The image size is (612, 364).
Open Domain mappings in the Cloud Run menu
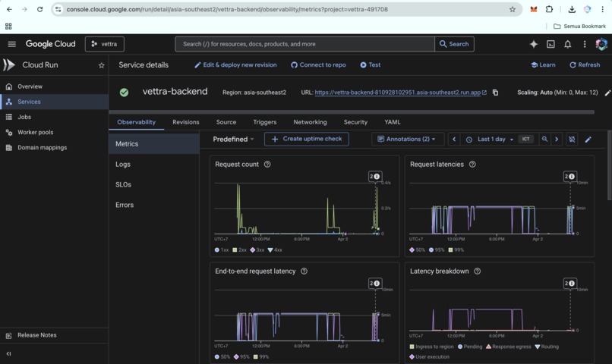tap(54, 147)
